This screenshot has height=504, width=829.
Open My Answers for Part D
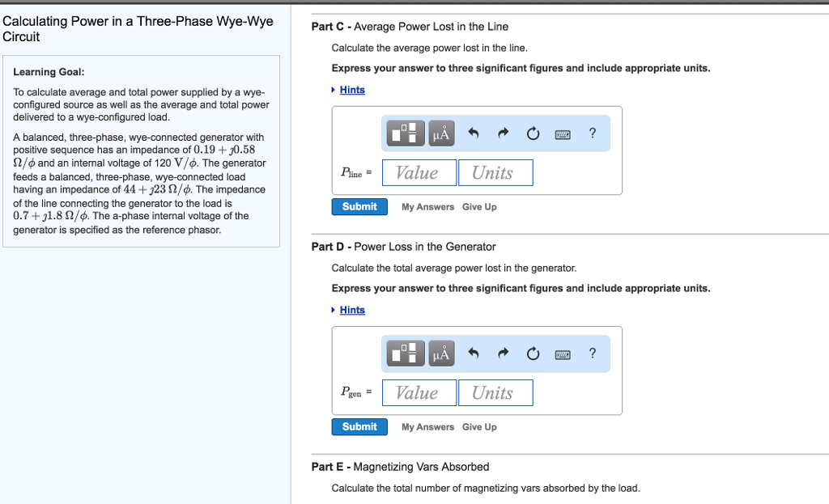[427, 426]
